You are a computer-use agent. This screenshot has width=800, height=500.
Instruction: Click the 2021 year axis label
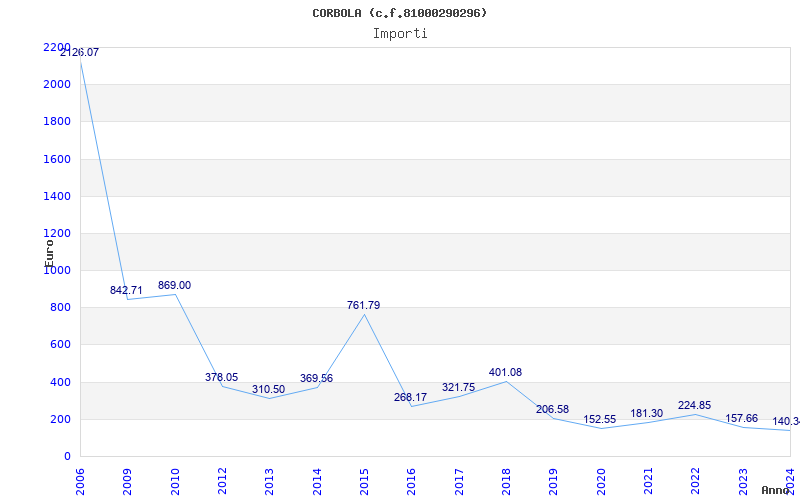[648, 481]
